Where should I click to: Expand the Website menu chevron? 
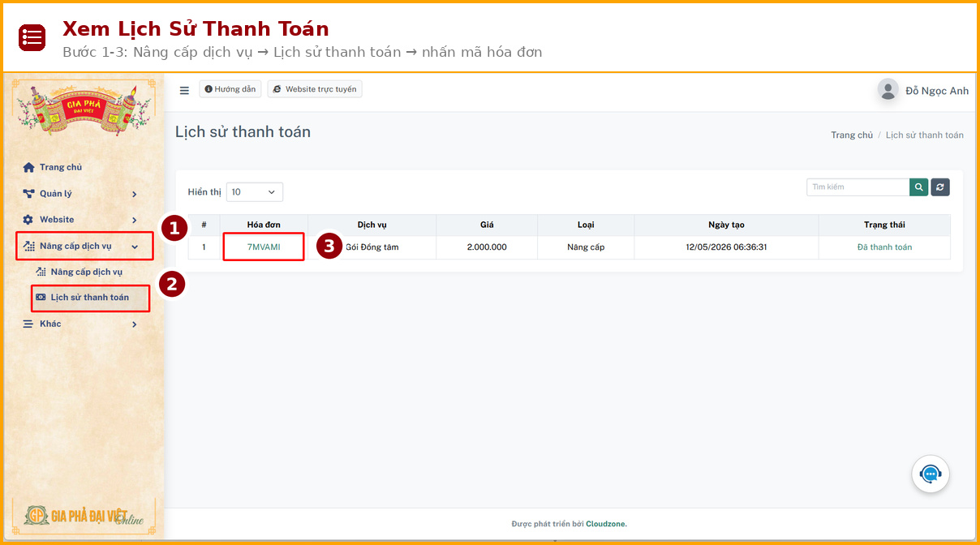tap(135, 220)
